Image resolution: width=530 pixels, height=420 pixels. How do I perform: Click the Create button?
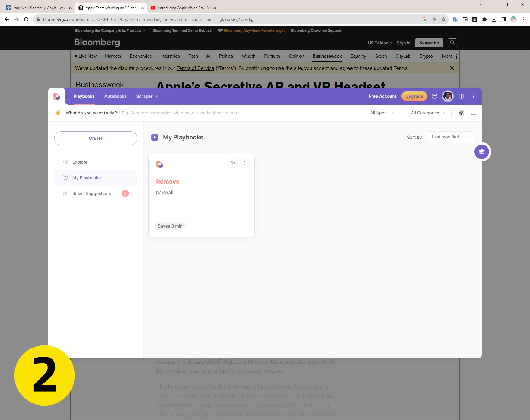pyautogui.click(x=96, y=138)
